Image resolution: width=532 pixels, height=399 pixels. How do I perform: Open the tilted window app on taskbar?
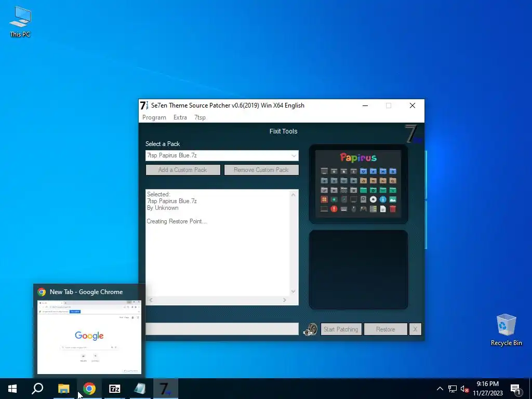tap(140, 389)
